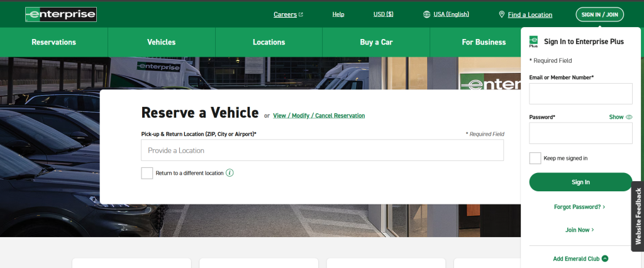The image size is (644, 268).
Task: Click the globe icon beside USA (English)
Action: [x=427, y=14]
